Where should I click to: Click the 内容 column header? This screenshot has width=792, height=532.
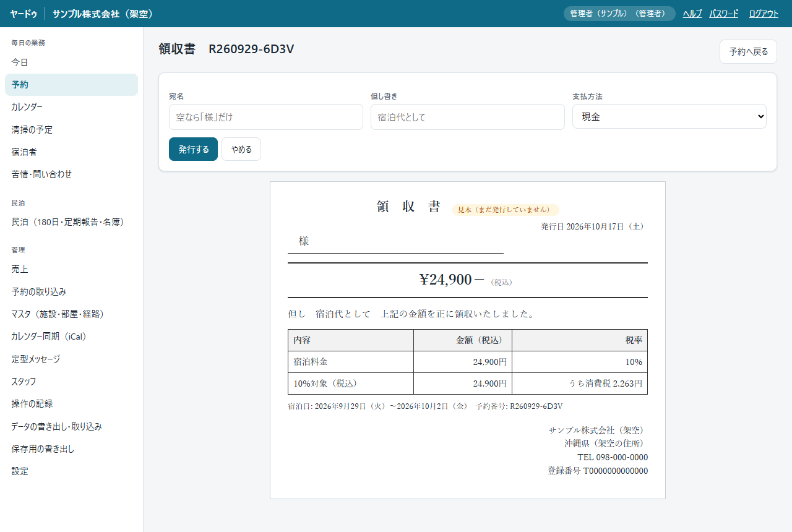351,340
